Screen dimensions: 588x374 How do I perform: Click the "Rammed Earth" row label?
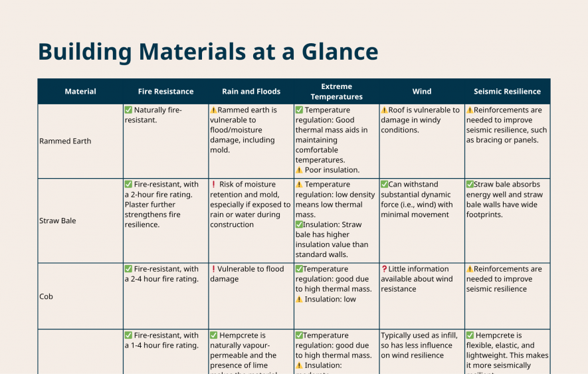(x=65, y=141)
